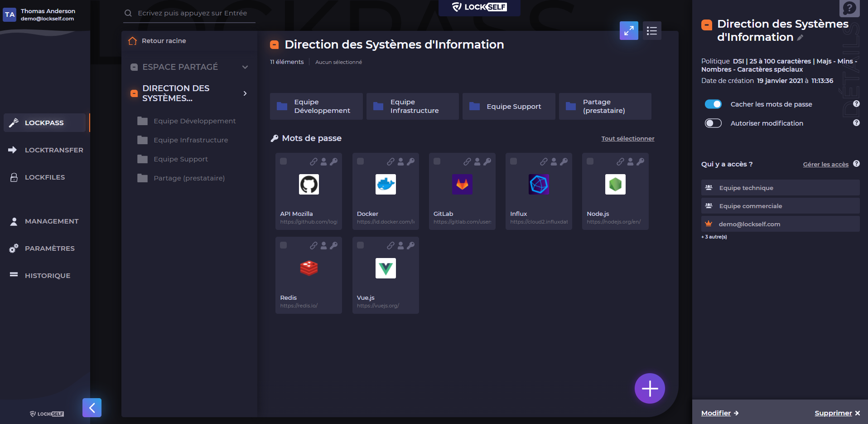Collapse the sidebar with blue arrow button

coord(92,408)
